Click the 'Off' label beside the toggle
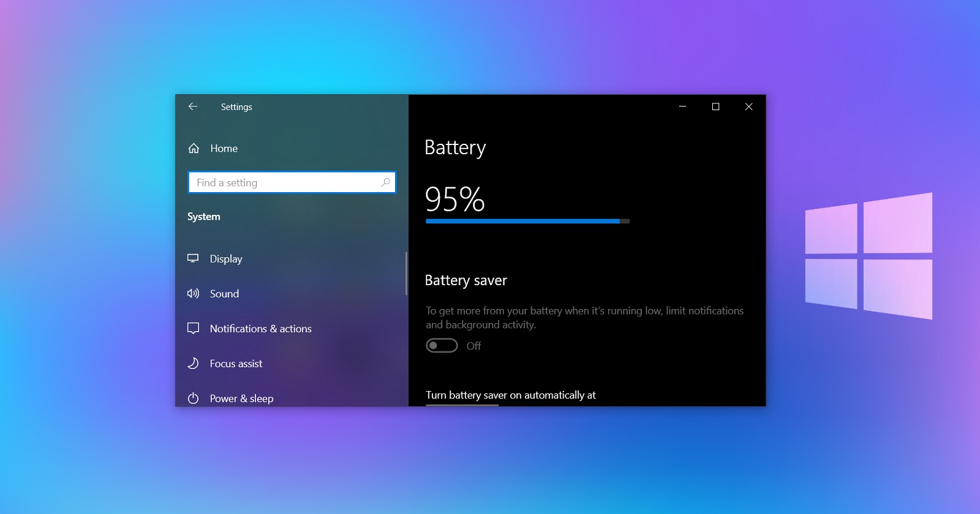 coord(473,346)
